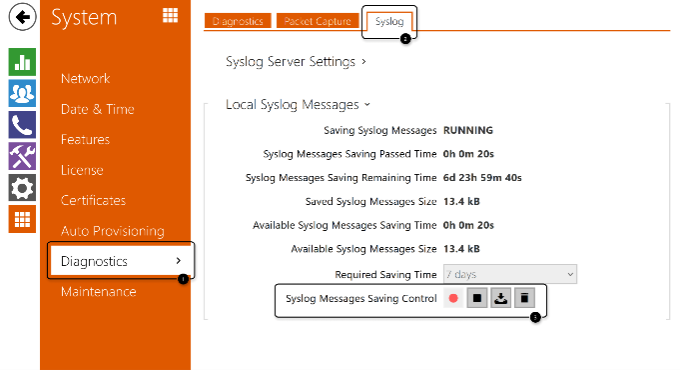Open the purple Hardware tools icon
Viewport: 680px width, 370px height.
click(x=22, y=156)
